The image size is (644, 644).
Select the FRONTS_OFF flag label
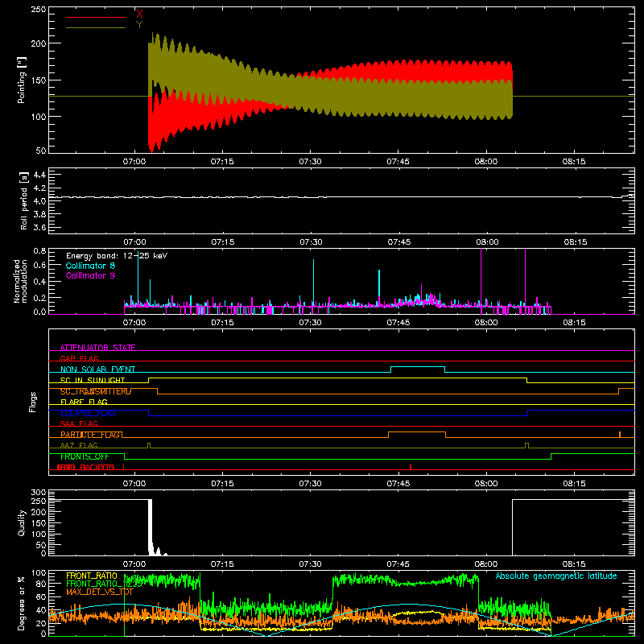pyautogui.click(x=85, y=456)
